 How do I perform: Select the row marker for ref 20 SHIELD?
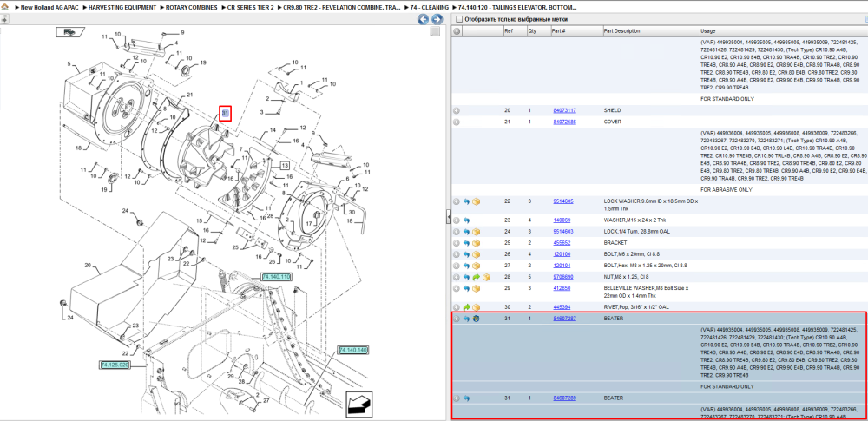tap(457, 110)
